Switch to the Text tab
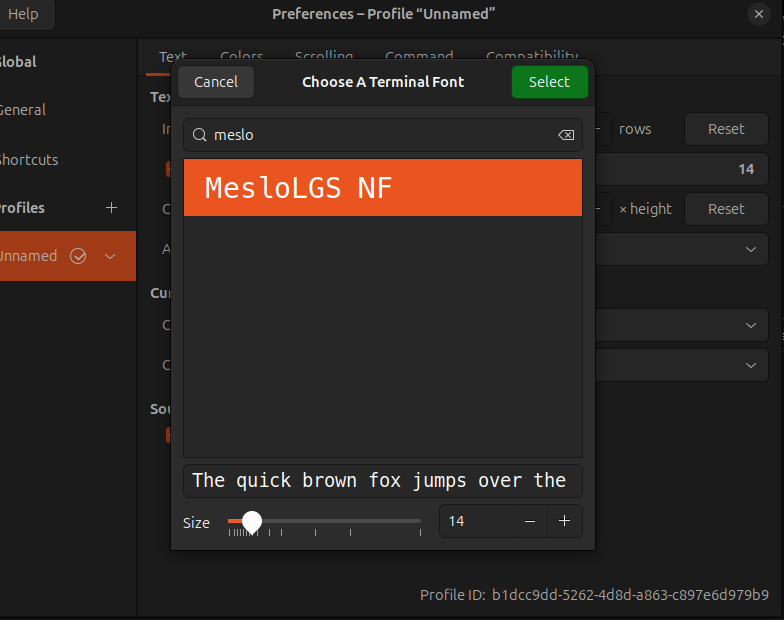Viewport: 784px width, 620px height. tap(172, 56)
